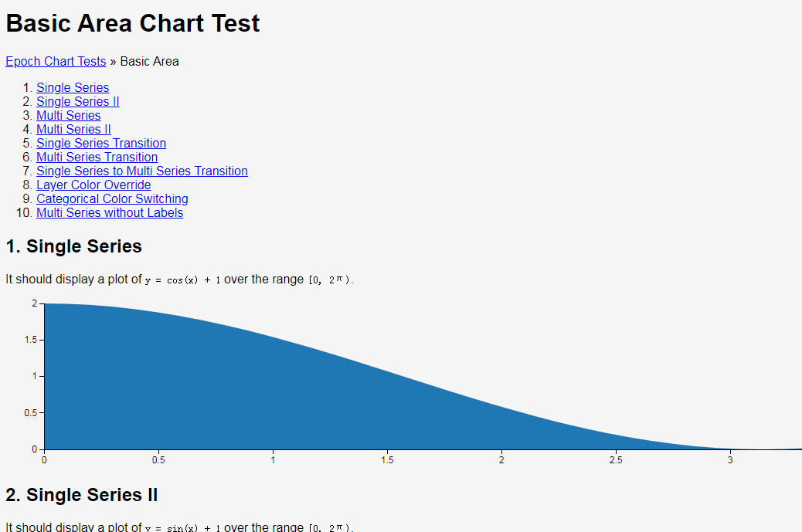Click the 2.5 tick on the x-axis
Viewport: 802px width, 532px height.
616,460
